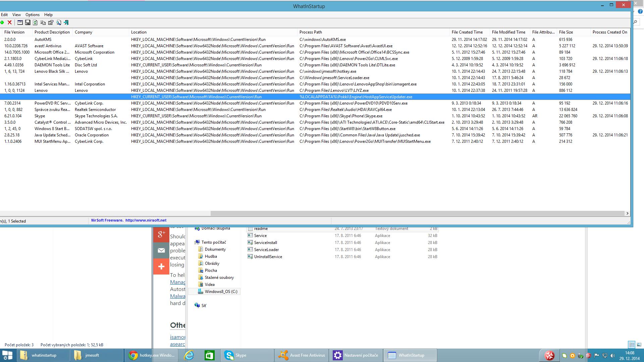Open the Options menu

pyautogui.click(x=33, y=15)
